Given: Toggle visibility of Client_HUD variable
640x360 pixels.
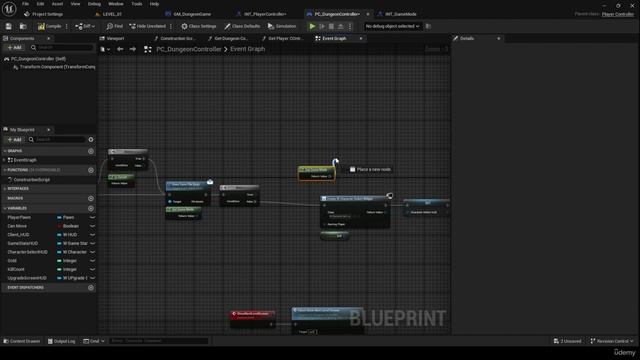Looking at the screenshot, I should coord(93,235).
